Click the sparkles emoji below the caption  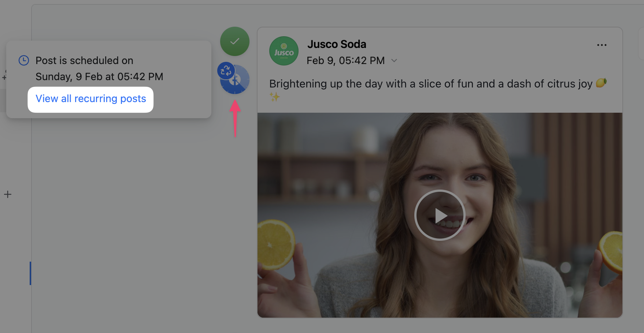coord(274,97)
